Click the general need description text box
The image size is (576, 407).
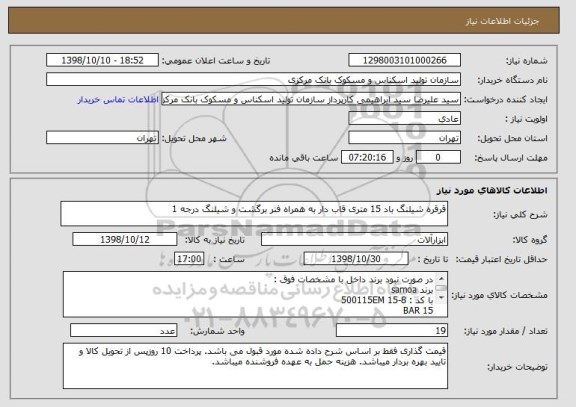[x=254, y=214]
